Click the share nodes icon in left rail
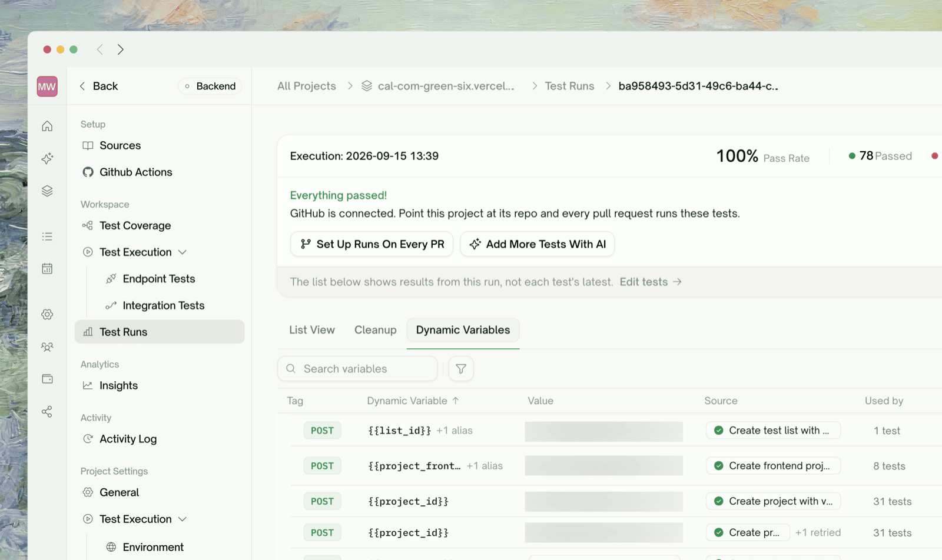The height and width of the screenshot is (560, 942). click(47, 411)
